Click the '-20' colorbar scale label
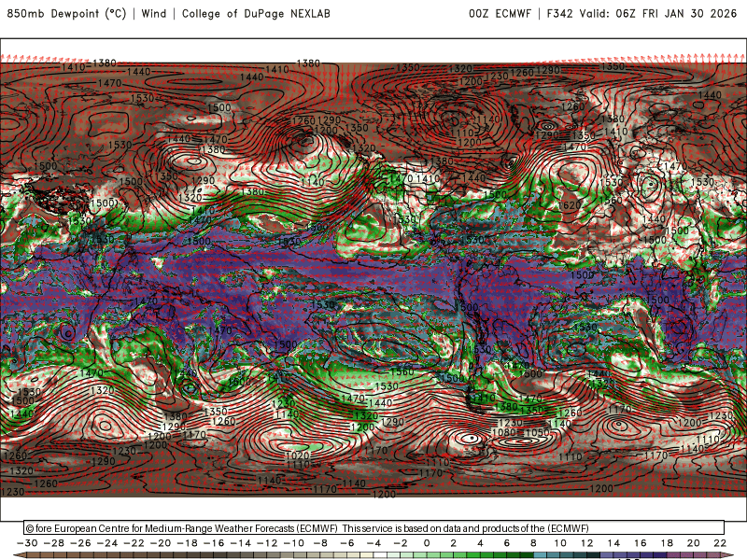 tap(161, 543)
